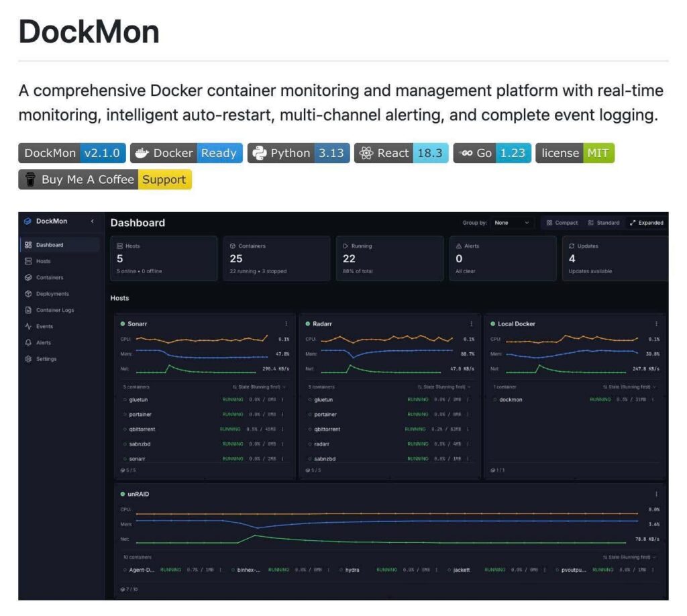Image resolution: width=687 pixels, height=616 pixels.
Task: Open the Group by dropdown
Action: pyautogui.click(x=512, y=223)
